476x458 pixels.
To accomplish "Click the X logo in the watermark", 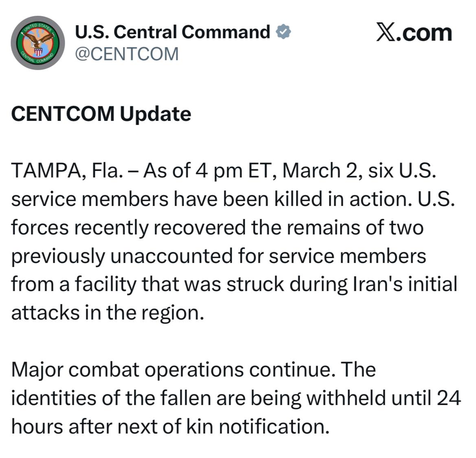I will pos(385,33).
